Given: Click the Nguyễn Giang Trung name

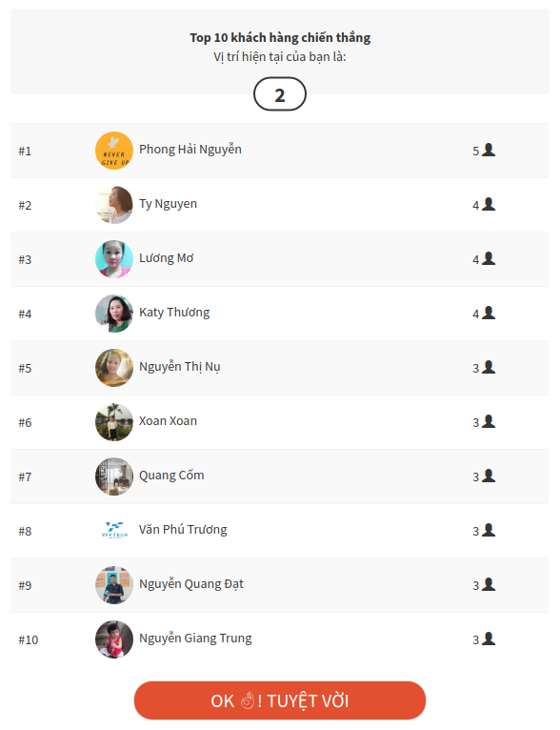Looking at the screenshot, I should click(195, 639).
